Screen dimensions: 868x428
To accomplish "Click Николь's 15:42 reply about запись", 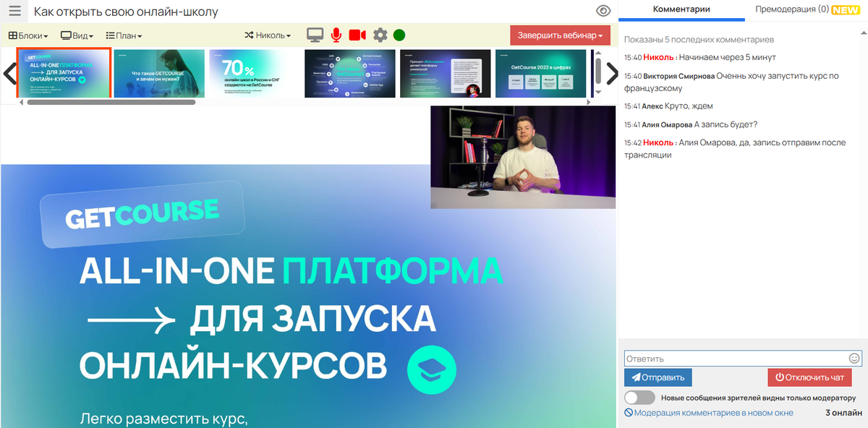I will point(735,148).
